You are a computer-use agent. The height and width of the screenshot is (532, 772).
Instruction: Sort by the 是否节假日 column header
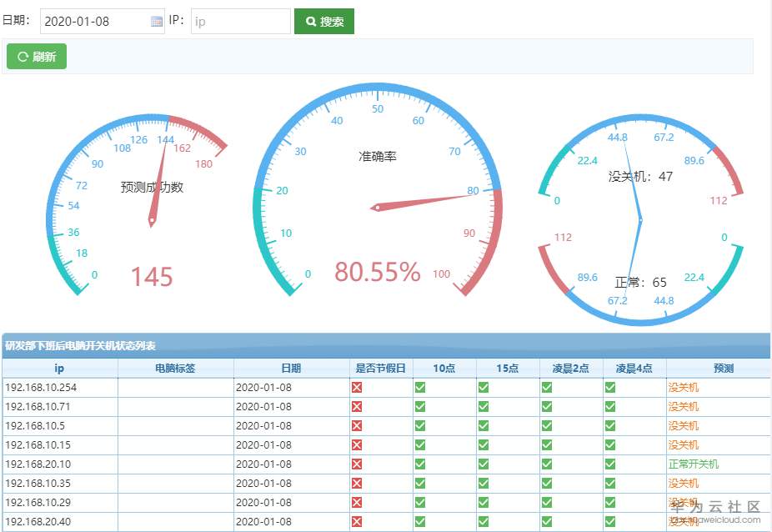[x=381, y=368]
